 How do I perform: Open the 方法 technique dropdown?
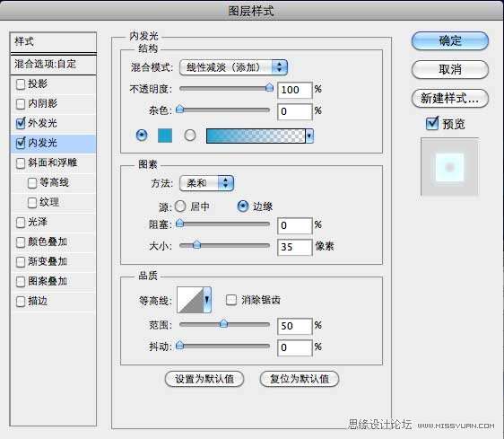pos(206,183)
